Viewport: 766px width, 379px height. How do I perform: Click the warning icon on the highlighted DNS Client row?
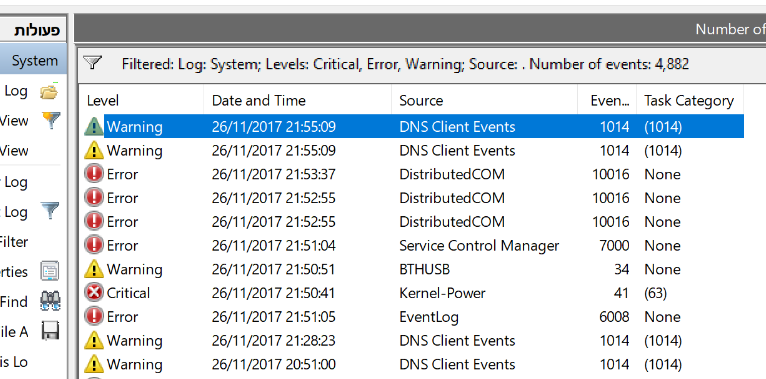(x=93, y=126)
